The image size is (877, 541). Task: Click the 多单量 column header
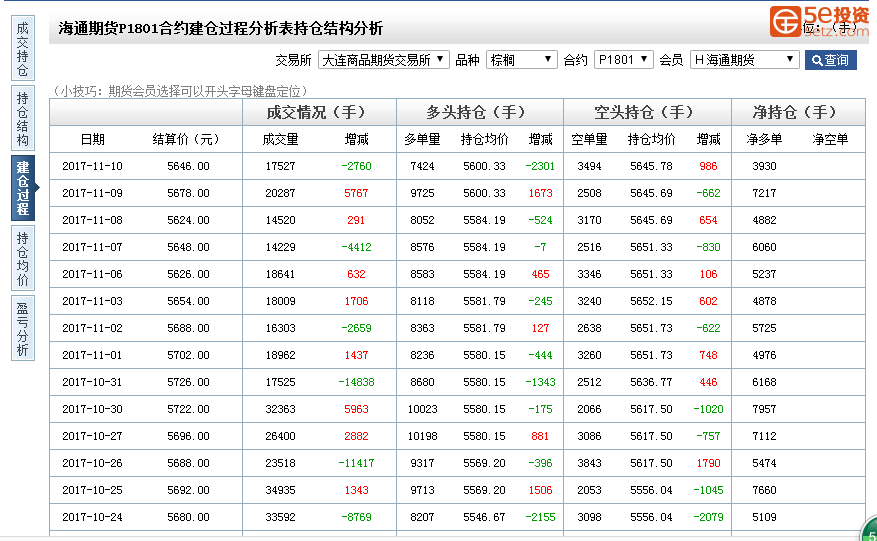point(422,139)
